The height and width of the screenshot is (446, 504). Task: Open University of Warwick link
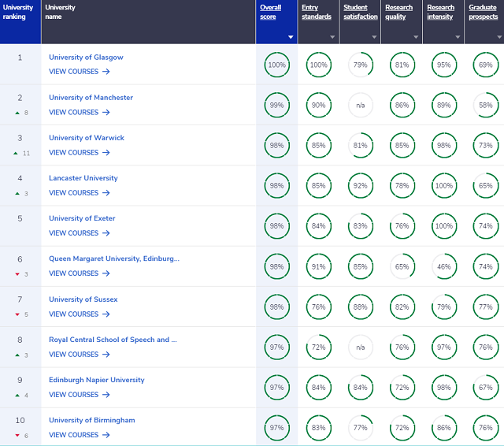pyautogui.click(x=87, y=138)
